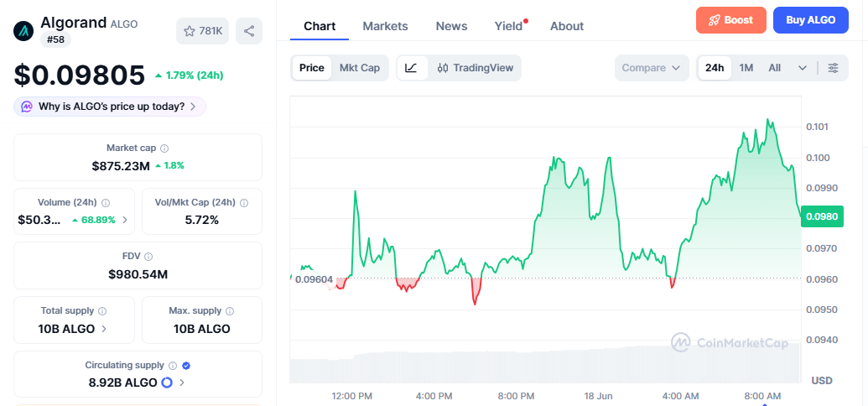Expand Volume (24h) details chevron
The width and height of the screenshot is (868, 406).
click(125, 220)
